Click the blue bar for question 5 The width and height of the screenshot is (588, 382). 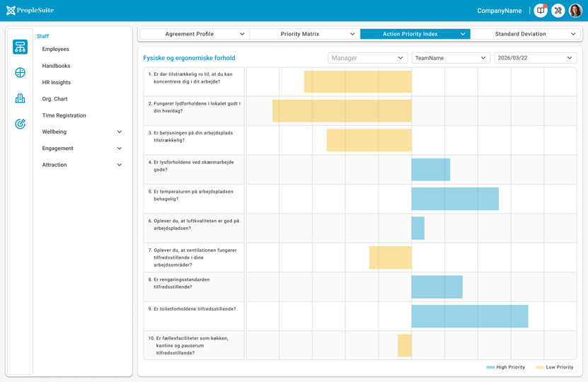(455, 199)
